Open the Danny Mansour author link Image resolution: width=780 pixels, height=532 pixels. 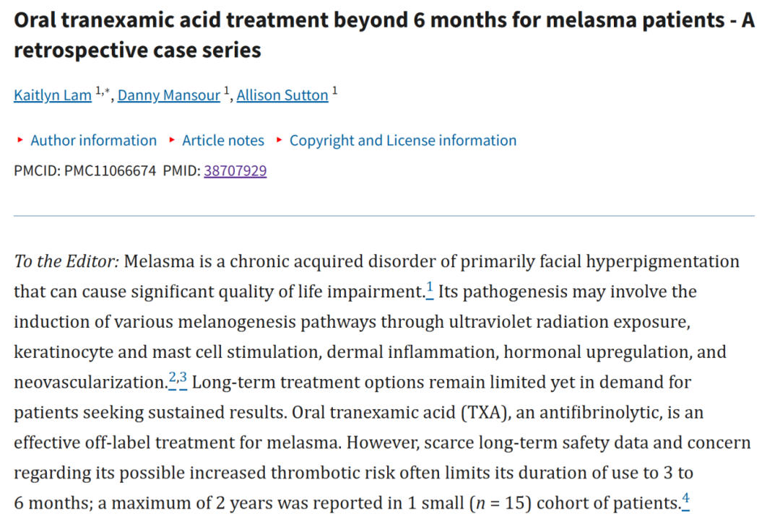point(169,95)
